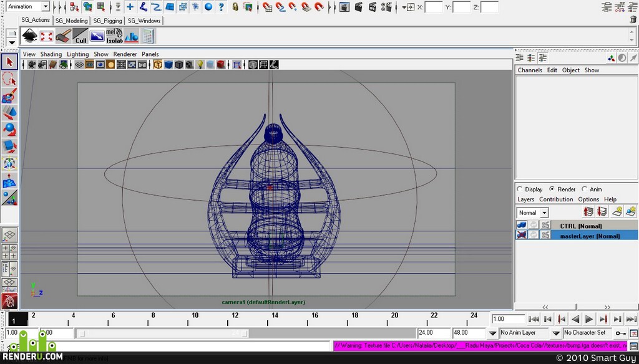Select the Display layer radio button
Screen dimensions: 639x364
(x=520, y=189)
